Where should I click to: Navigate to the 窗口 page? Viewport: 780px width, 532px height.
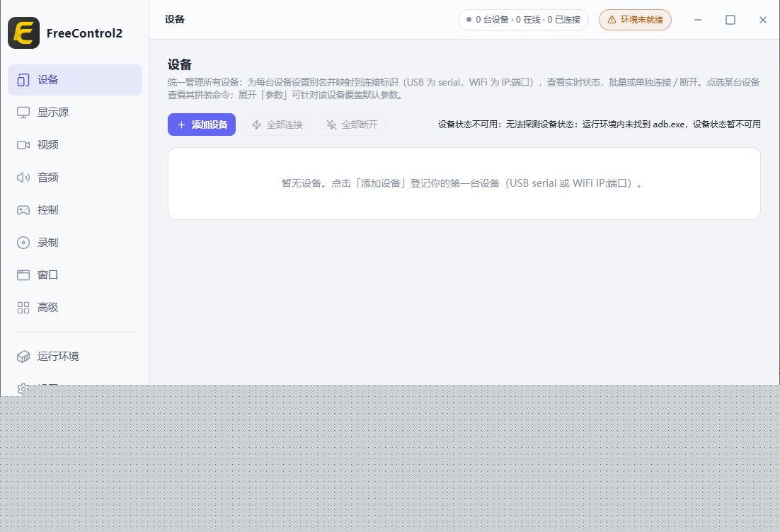[x=75, y=275]
